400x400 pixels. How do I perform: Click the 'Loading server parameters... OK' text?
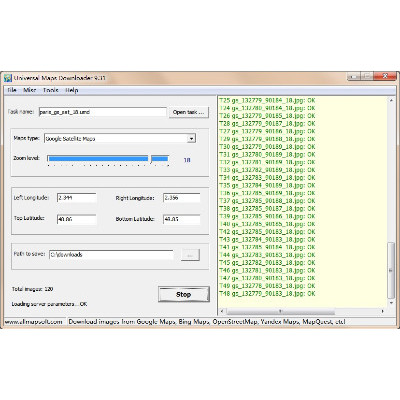click(49, 304)
